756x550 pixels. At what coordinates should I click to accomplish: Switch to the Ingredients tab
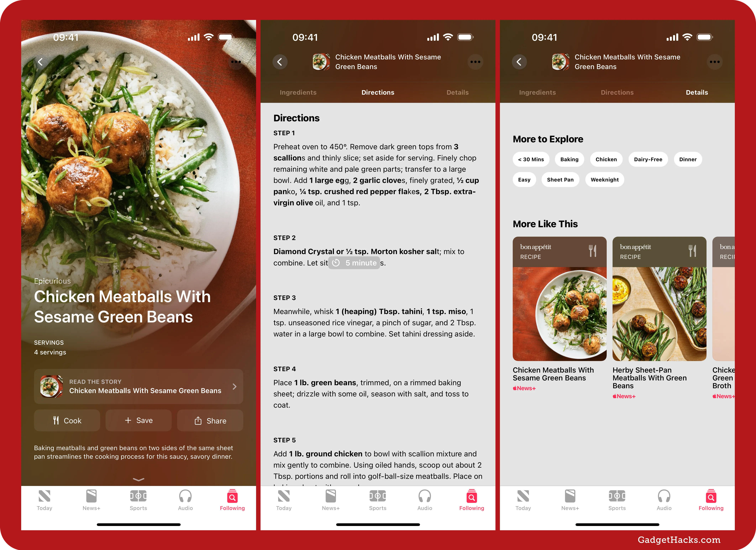click(x=299, y=92)
